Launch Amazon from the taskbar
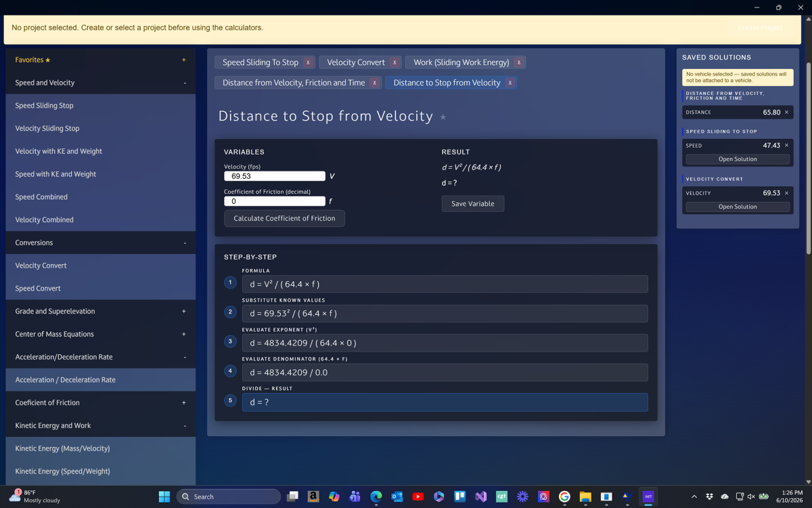 point(313,496)
